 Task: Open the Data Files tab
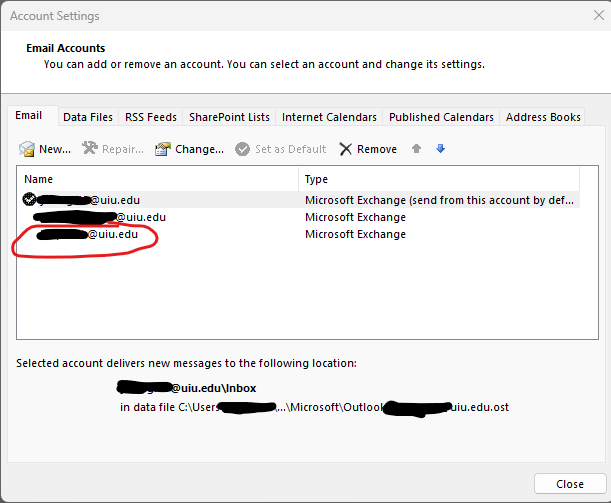coord(88,117)
